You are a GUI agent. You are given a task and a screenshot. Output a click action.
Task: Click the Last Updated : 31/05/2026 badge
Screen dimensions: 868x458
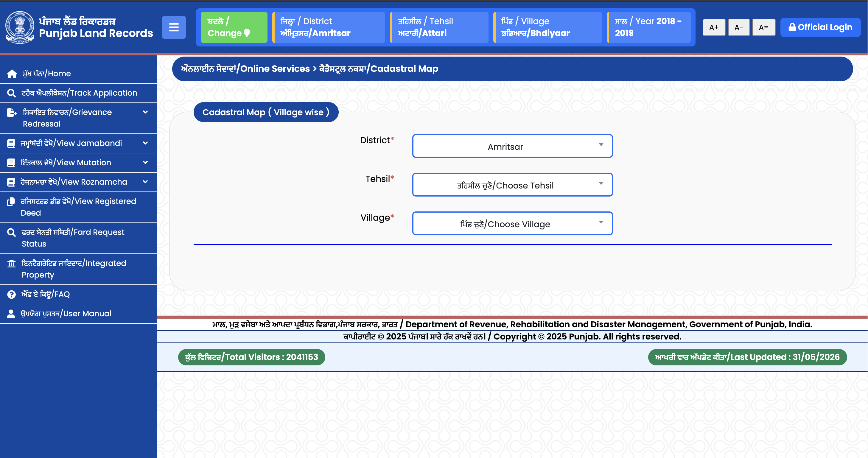[x=747, y=357]
